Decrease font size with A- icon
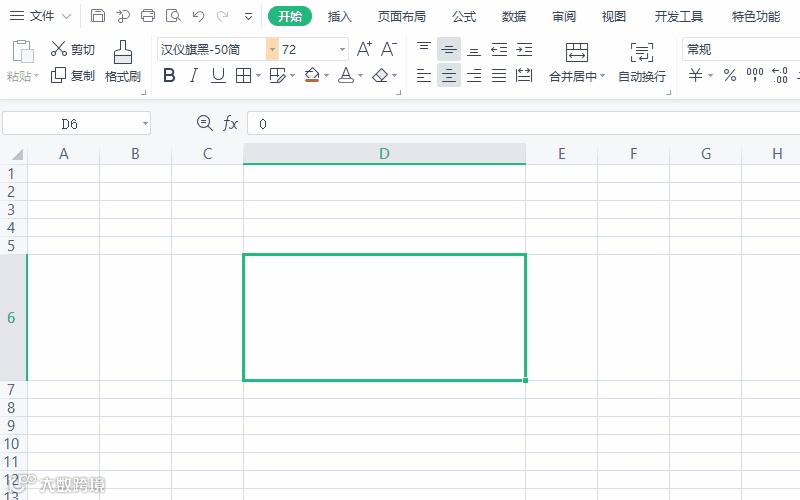The height and width of the screenshot is (500, 800). pyautogui.click(x=389, y=49)
